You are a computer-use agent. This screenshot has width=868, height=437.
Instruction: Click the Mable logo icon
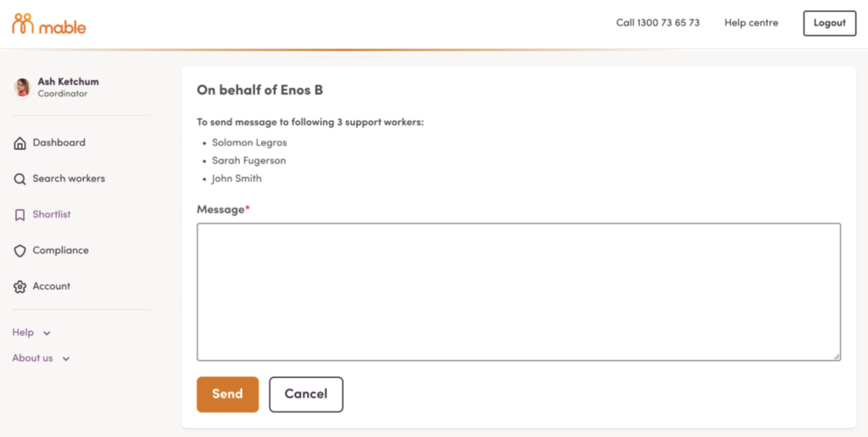tap(23, 23)
